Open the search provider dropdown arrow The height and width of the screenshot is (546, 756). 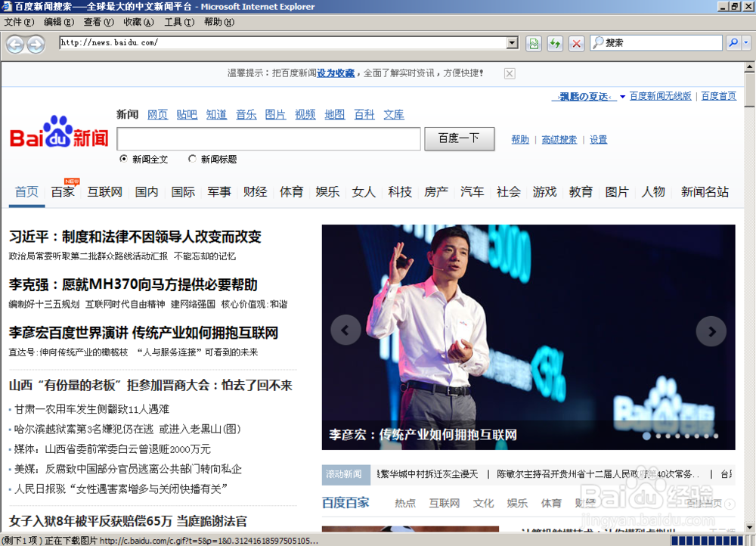click(746, 43)
